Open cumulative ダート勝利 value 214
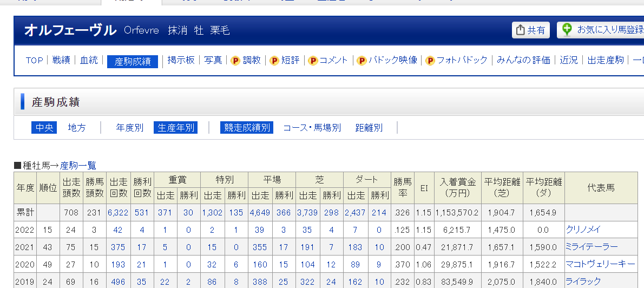The height and width of the screenshot is (288, 644). 379,213
